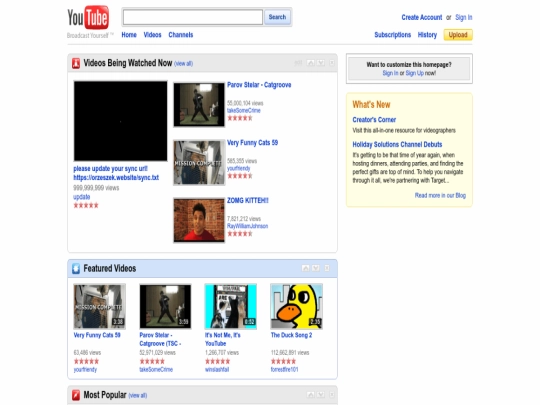Viewport: 540px width, 405px height.
Task: Click Sign Up in the customize homepage box
Action: tap(415, 73)
